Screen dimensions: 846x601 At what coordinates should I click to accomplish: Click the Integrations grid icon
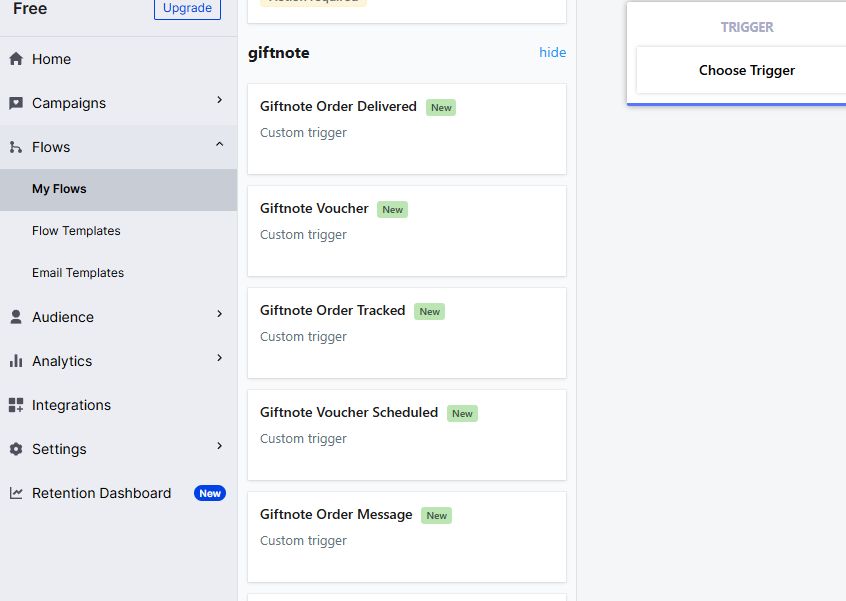[x=16, y=405]
